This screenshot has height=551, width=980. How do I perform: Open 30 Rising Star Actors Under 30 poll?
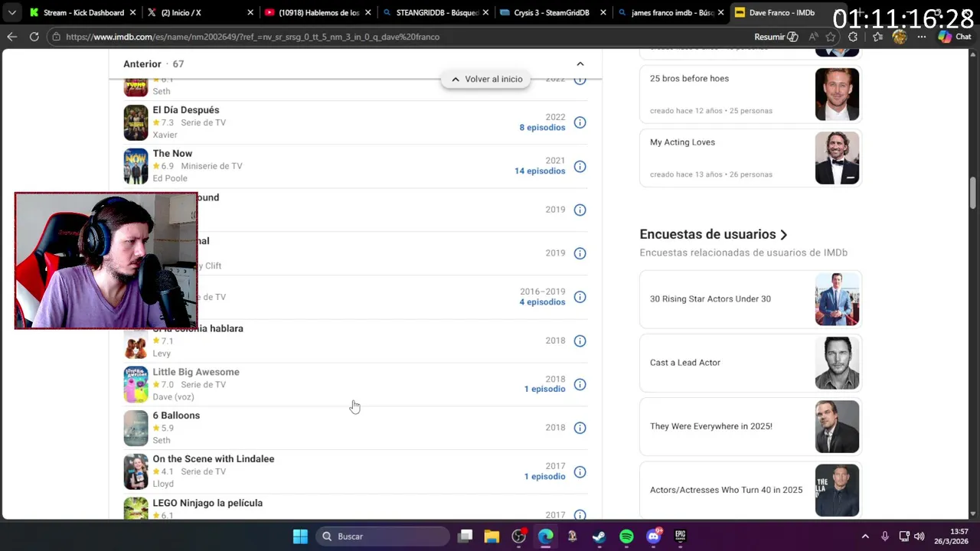click(x=750, y=299)
